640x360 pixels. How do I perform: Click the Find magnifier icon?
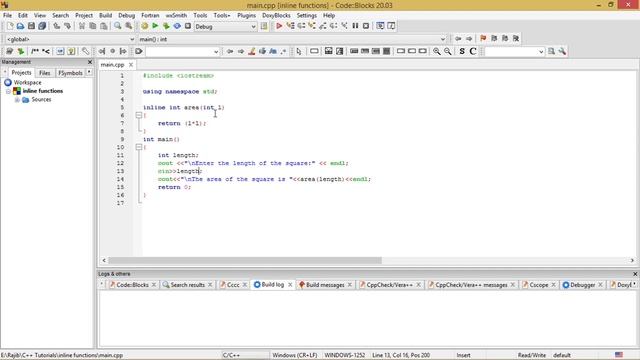[118, 26]
